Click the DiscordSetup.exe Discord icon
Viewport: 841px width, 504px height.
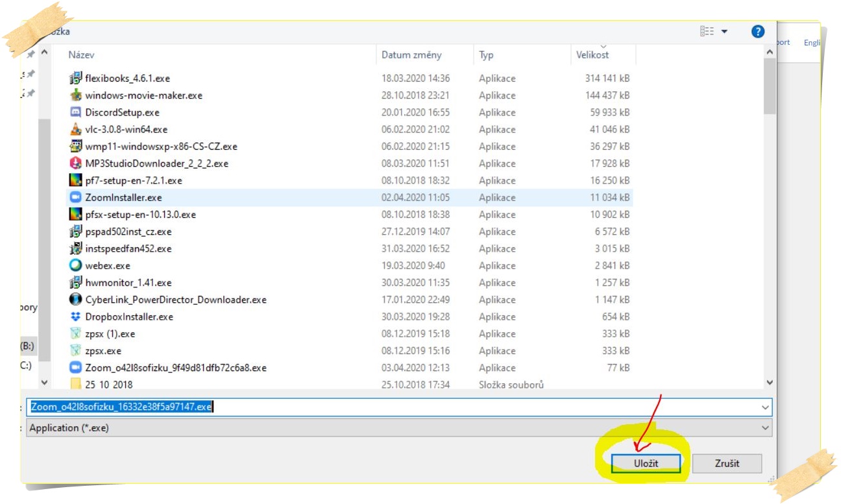pyautogui.click(x=75, y=112)
